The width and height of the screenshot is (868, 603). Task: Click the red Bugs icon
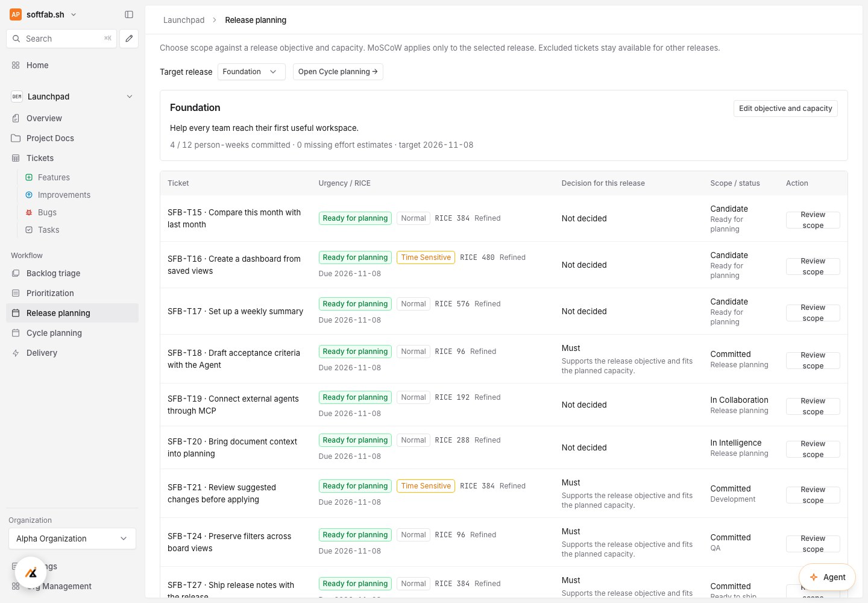point(29,212)
